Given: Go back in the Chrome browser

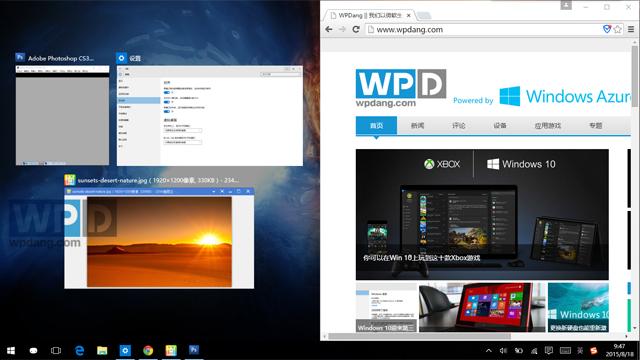Looking at the screenshot, I should (329, 29).
